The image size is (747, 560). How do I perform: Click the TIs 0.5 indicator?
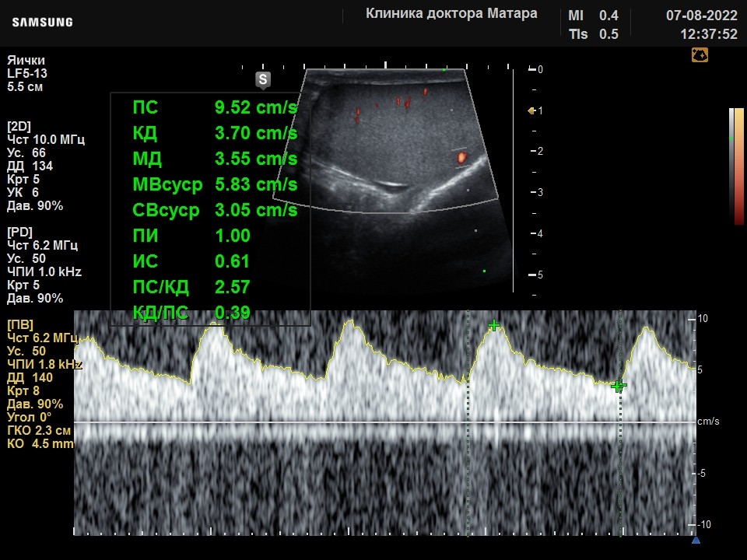pyautogui.click(x=593, y=34)
